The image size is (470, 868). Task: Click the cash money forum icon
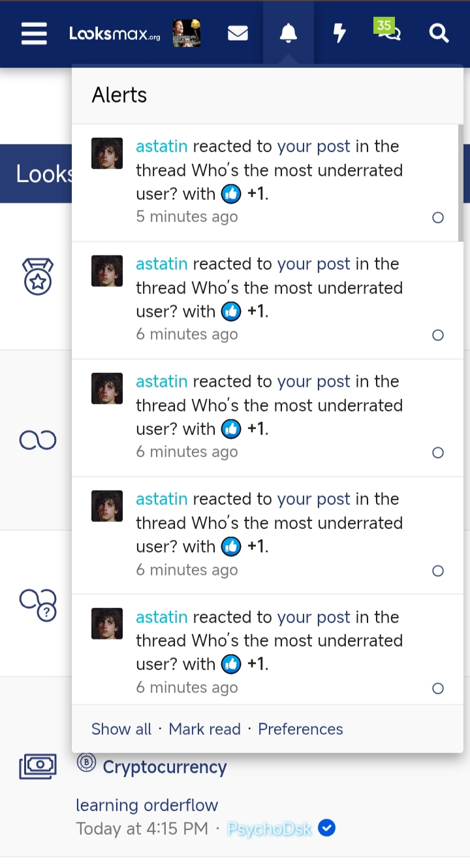(38, 765)
